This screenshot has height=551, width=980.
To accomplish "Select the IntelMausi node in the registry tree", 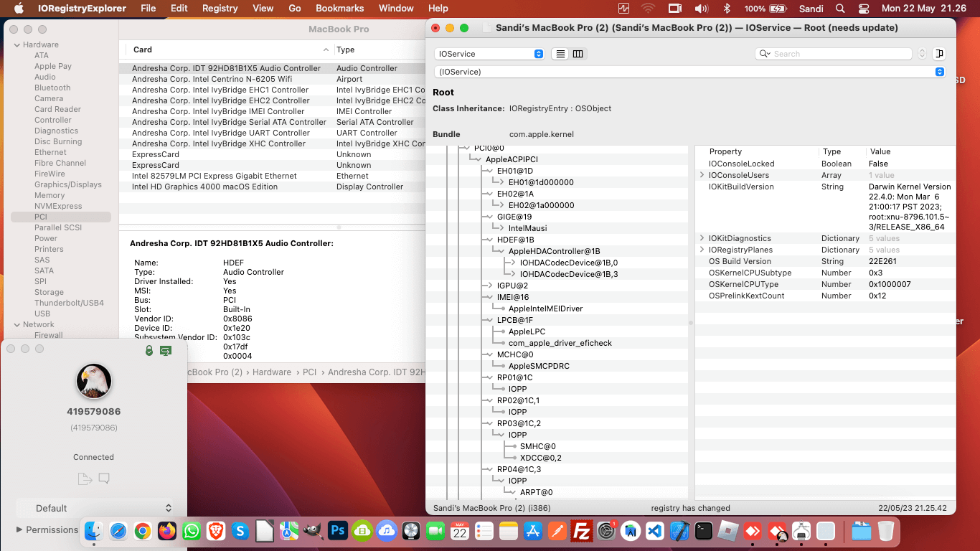I will [x=528, y=228].
